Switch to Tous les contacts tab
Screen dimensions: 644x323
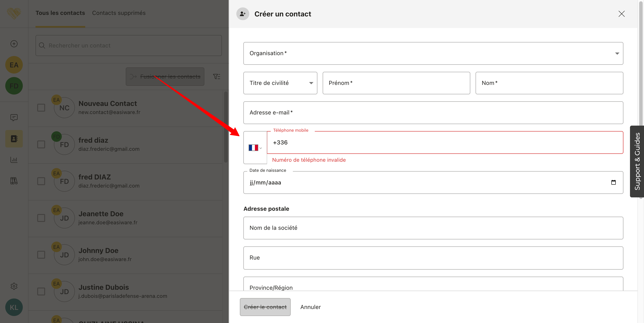[60, 13]
